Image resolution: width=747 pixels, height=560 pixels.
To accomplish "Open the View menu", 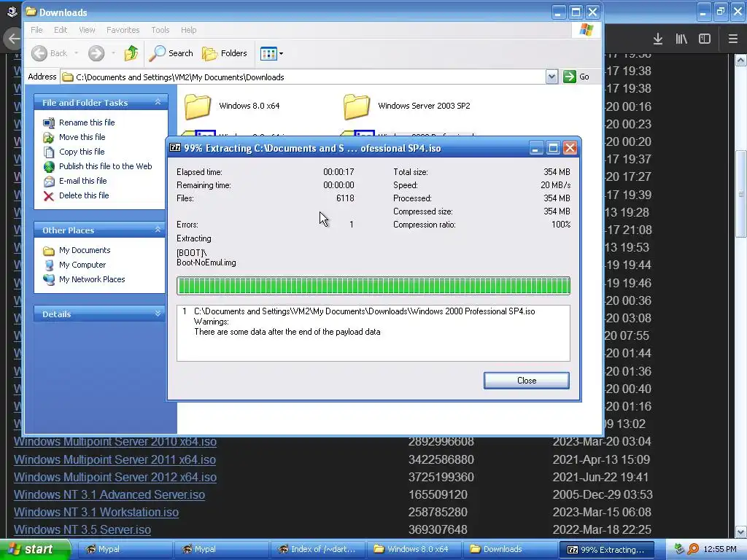I will coord(87,30).
